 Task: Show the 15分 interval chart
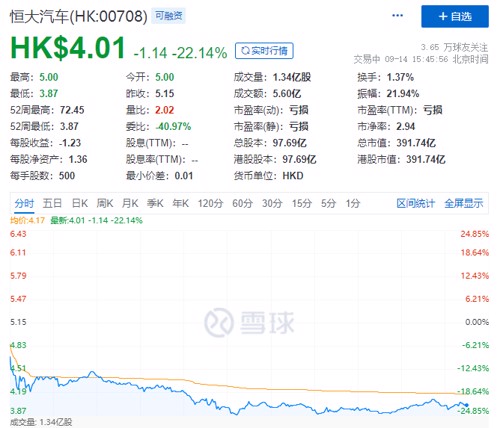click(302, 203)
